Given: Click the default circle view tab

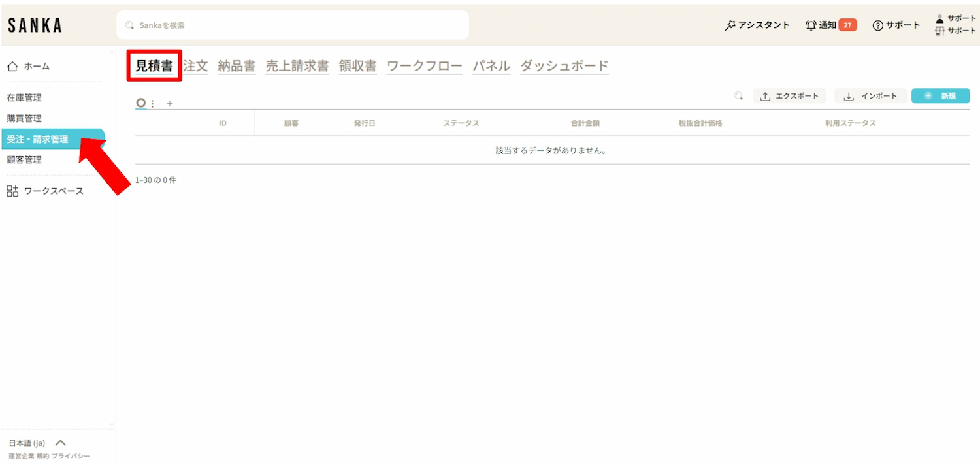Looking at the screenshot, I should pos(140,103).
